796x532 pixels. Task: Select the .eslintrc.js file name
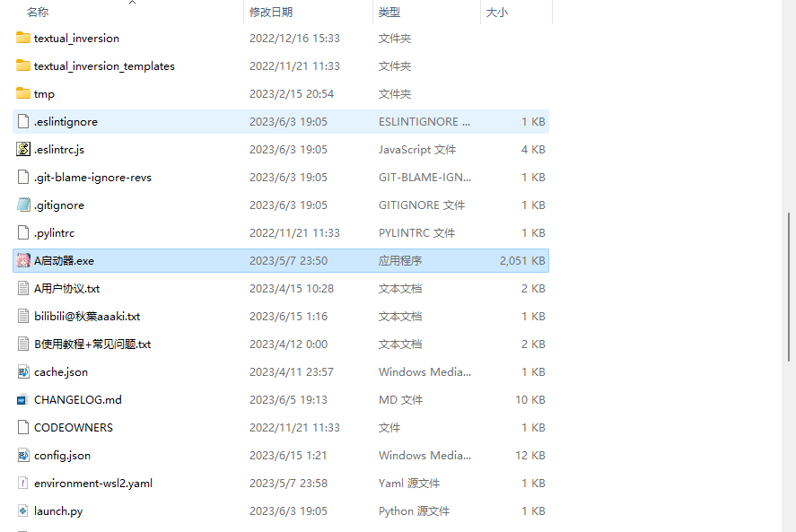[x=59, y=149]
